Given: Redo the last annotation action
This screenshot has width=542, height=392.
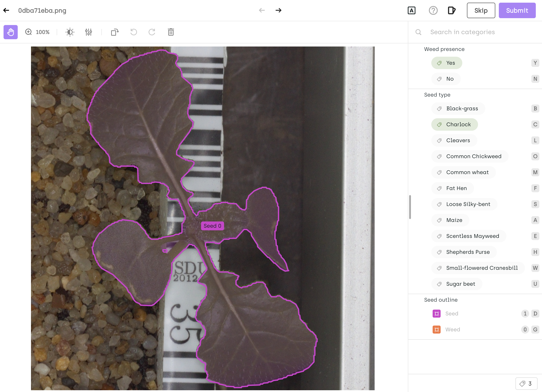Looking at the screenshot, I should click(x=152, y=32).
